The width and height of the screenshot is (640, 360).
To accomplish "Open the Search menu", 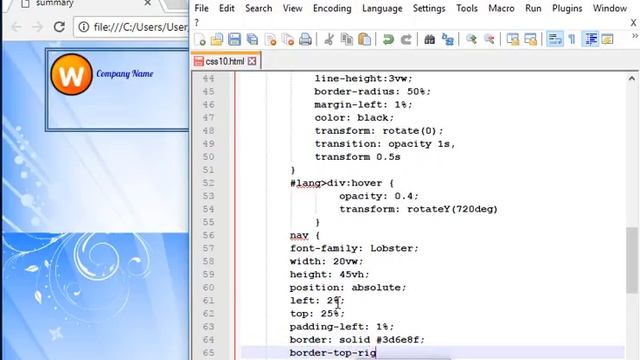I will click(x=258, y=8).
